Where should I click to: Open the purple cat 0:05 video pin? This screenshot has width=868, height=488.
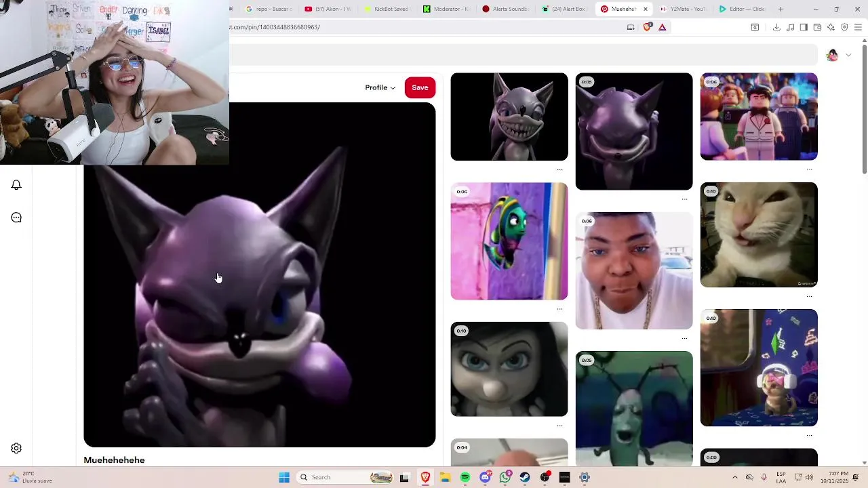634,131
